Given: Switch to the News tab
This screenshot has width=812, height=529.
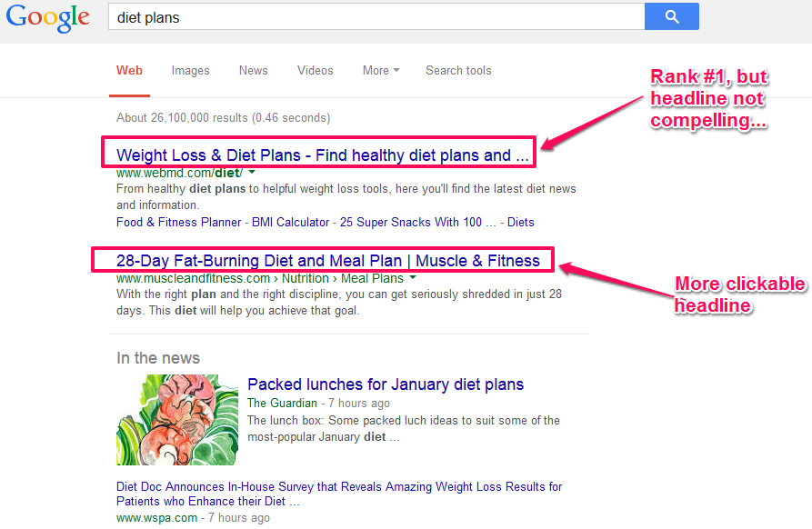Looking at the screenshot, I should click(253, 70).
